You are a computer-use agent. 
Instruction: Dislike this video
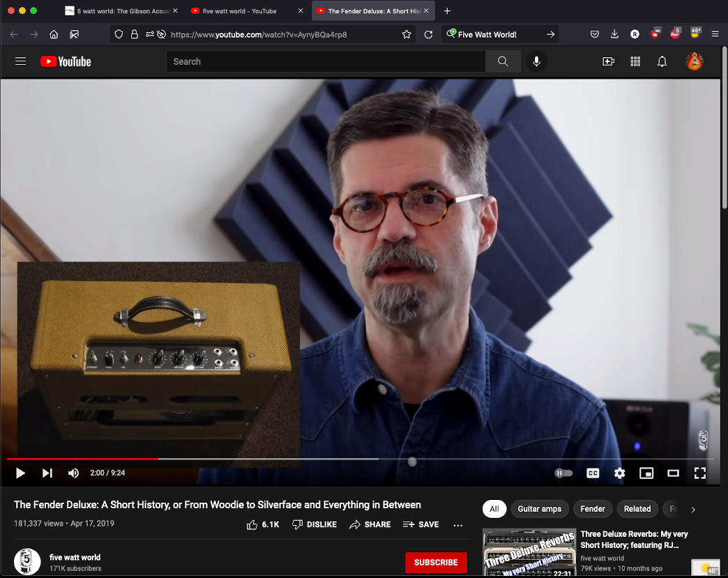pyautogui.click(x=314, y=524)
